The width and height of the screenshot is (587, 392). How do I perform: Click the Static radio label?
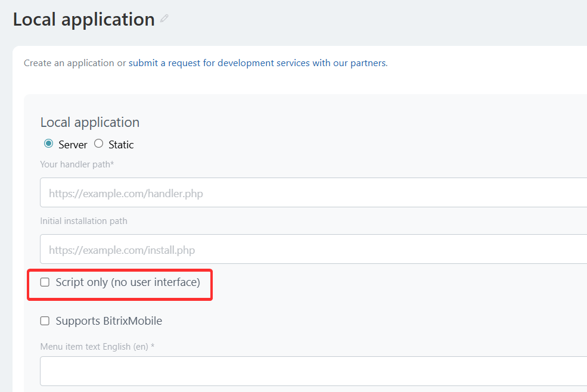point(120,144)
